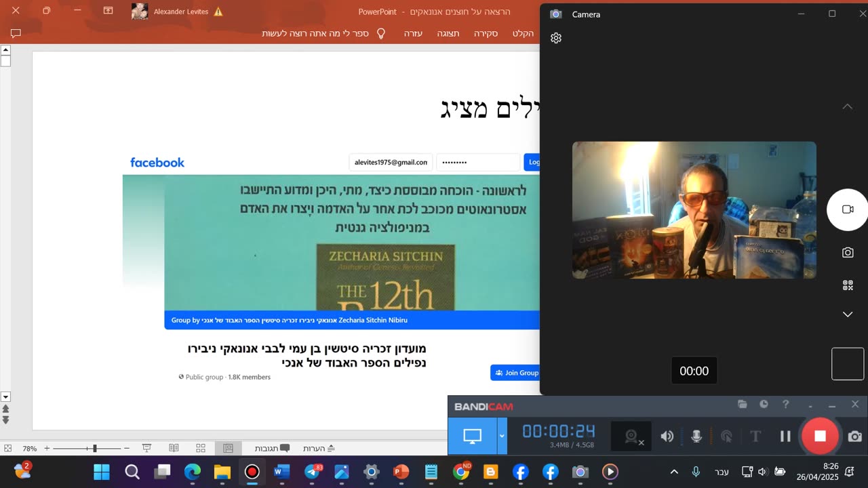Viewport: 868px width, 488px height.
Task: Toggle Bandicam microphone recording
Action: coord(696,436)
